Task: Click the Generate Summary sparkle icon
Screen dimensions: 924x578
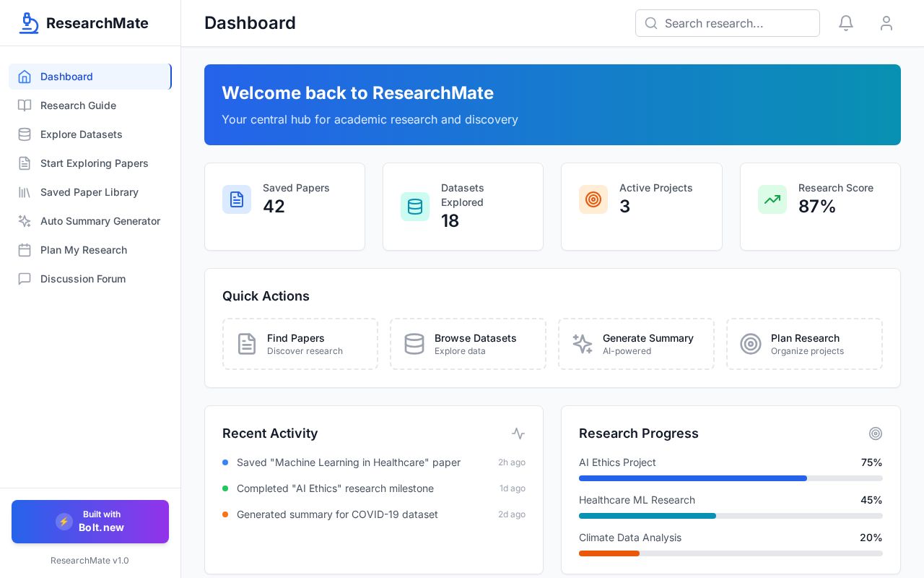Action: [583, 344]
